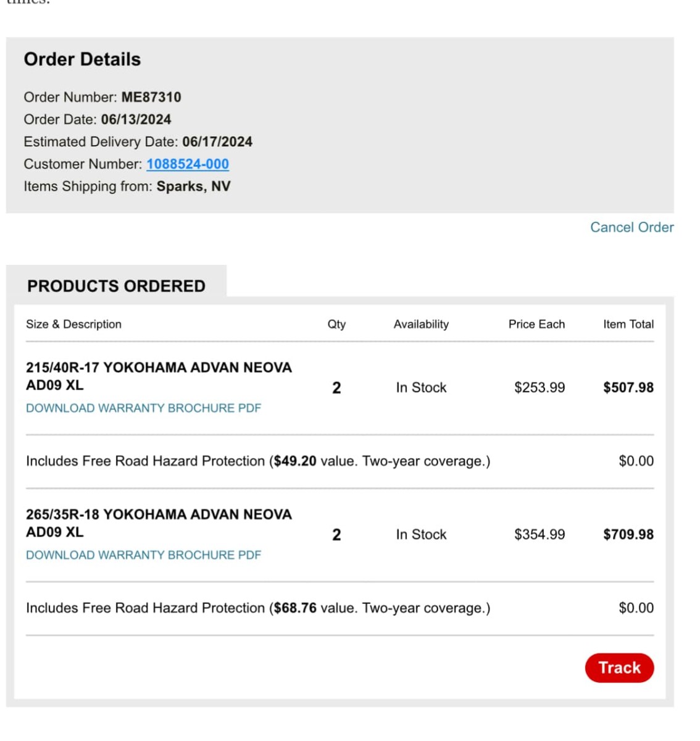Image resolution: width=700 pixels, height=741 pixels.
Task: Click the Price Each column header
Action: pyautogui.click(x=536, y=324)
